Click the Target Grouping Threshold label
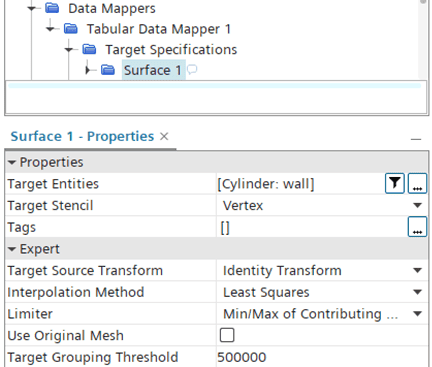Viewport: 432px width, 367px height. [93, 357]
